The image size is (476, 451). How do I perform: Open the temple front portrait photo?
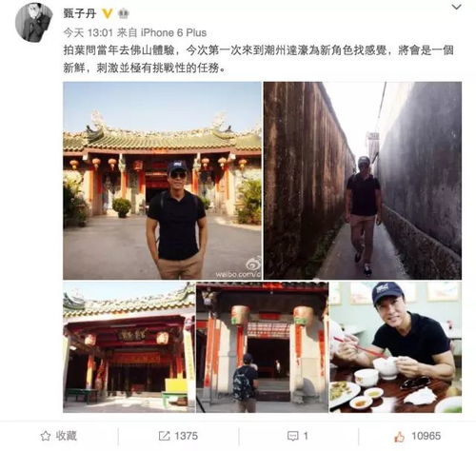(x=162, y=181)
